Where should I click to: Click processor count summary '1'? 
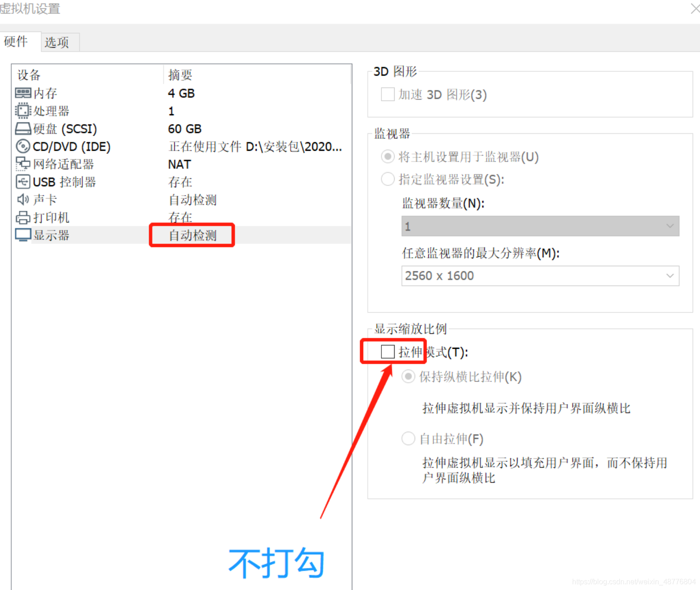pos(171,111)
